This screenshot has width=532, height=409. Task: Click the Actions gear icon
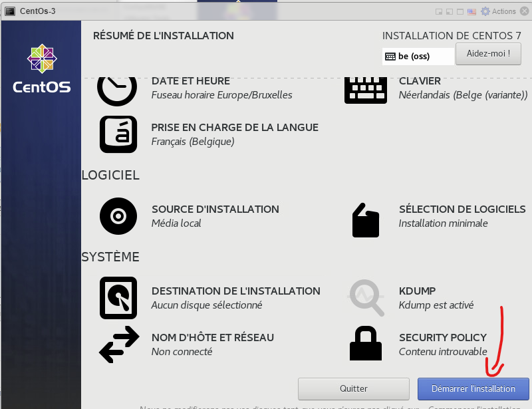pyautogui.click(x=485, y=11)
